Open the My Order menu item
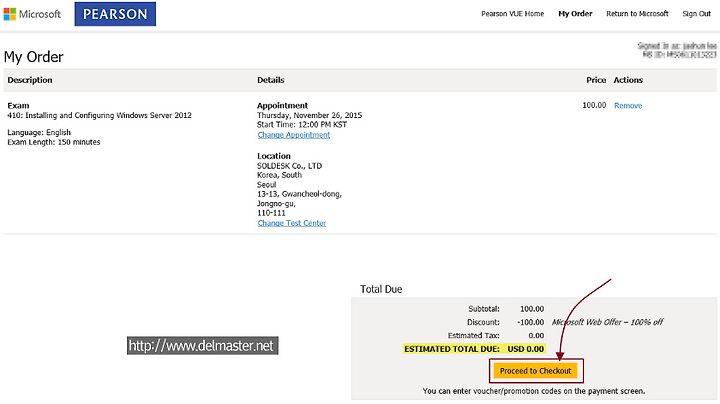Screen dimensions: 720x404 [575, 14]
